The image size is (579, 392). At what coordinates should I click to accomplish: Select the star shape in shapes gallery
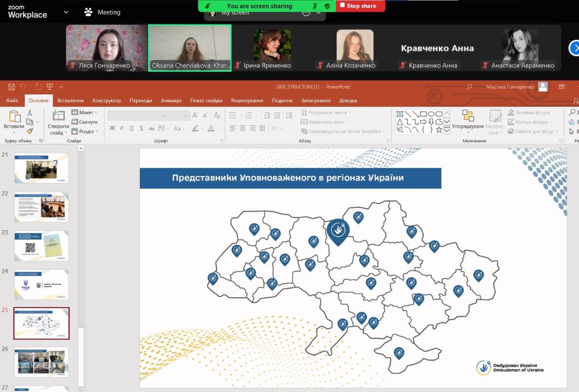tap(439, 130)
